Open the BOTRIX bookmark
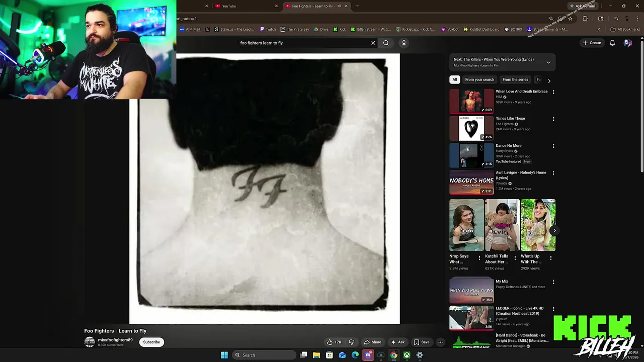This screenshot has height=362, width=644. pos(513,29)
